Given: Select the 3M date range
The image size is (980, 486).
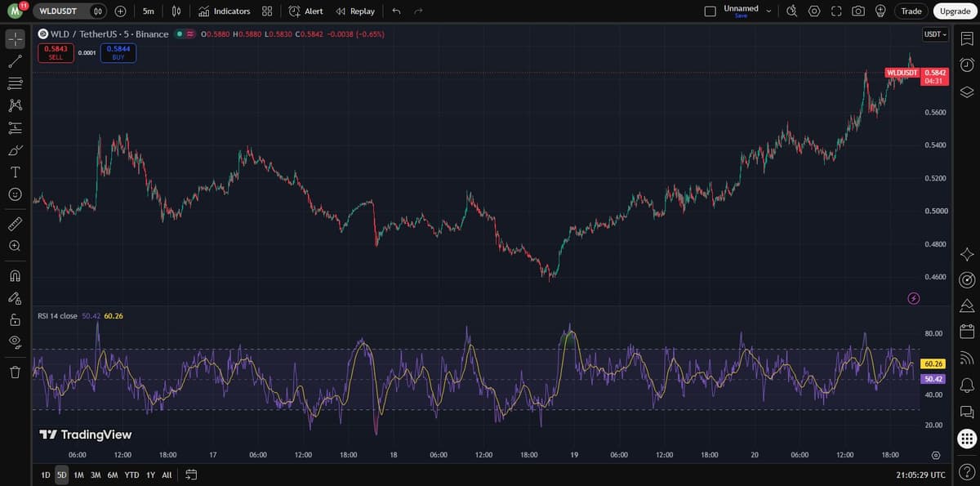Looking at the screenshot, I should pyautogui.click(x=96, y=475).
